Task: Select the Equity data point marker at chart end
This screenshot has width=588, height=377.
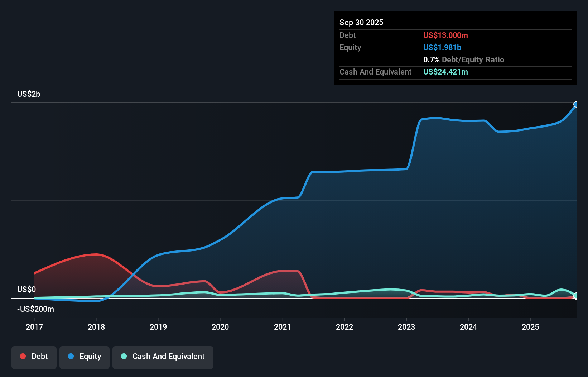Action: (x=576, y=105)
